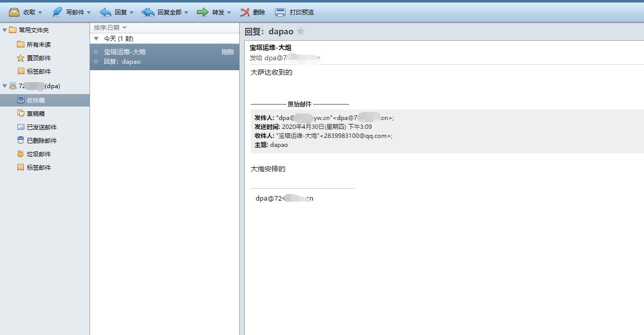Click the 收取 (receive mail) inbox icon
Image resolution: width=644 pixels, height=335 pixels.
14,12
